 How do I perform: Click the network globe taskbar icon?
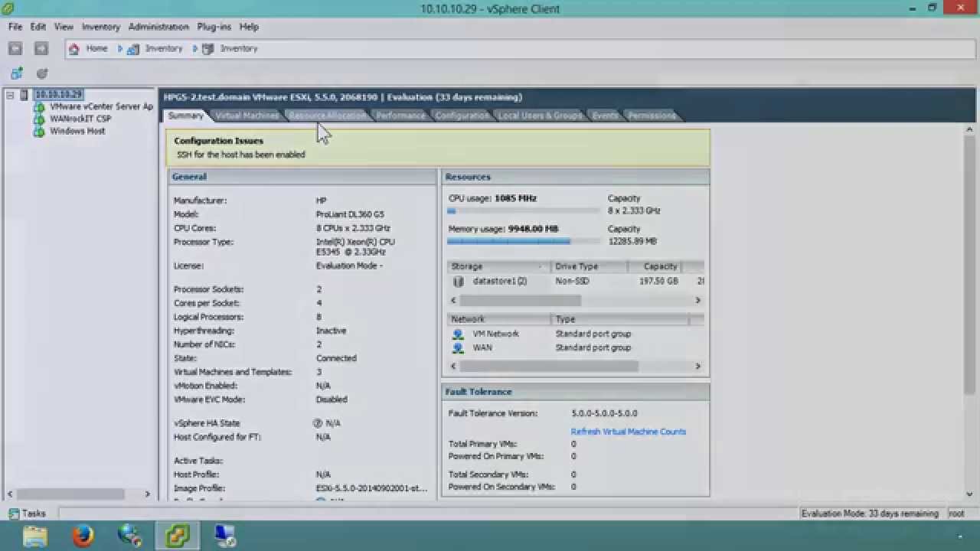[x=130, y=536]
